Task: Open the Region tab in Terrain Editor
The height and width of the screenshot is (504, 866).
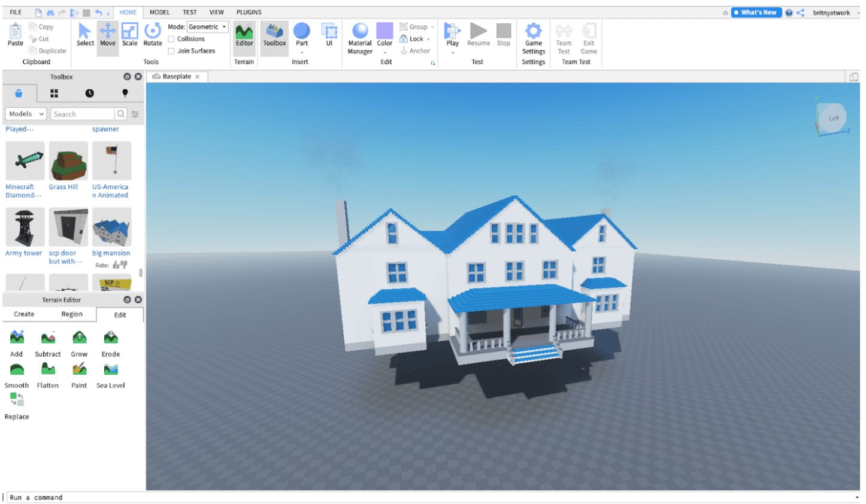Action: (72, 314)
